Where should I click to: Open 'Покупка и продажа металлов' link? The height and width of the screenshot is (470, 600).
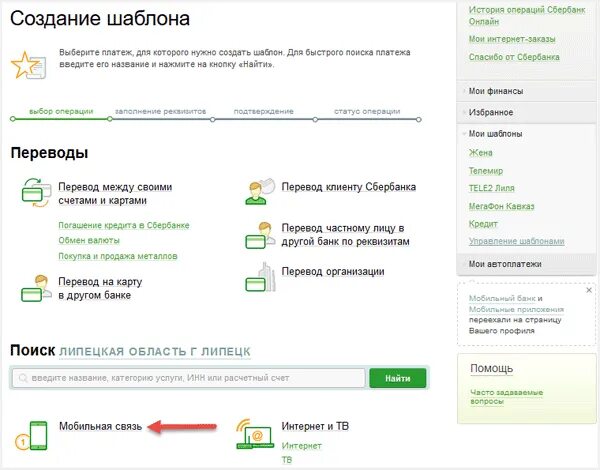pyautogui.click(x=118, y=256)
